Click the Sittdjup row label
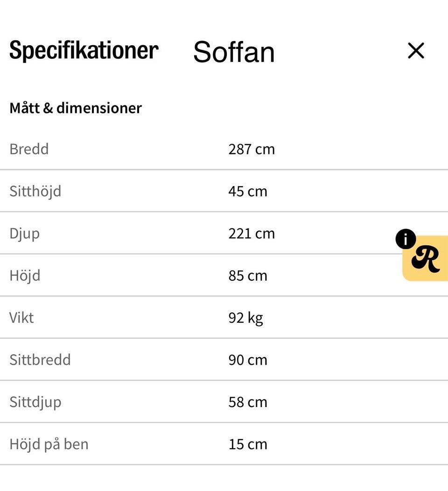The height and width of the screenshot is (491, 448). pos(35,403)
